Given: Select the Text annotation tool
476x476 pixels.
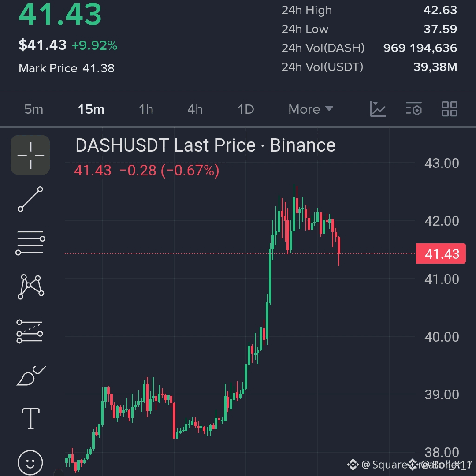Looking at the screenshot, I should (x=31, y=419).
